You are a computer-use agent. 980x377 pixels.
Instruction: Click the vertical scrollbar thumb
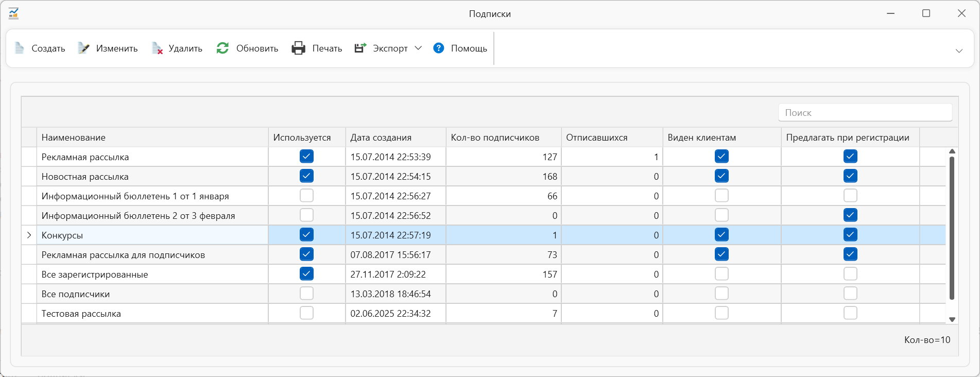click(x=952, y=228)
